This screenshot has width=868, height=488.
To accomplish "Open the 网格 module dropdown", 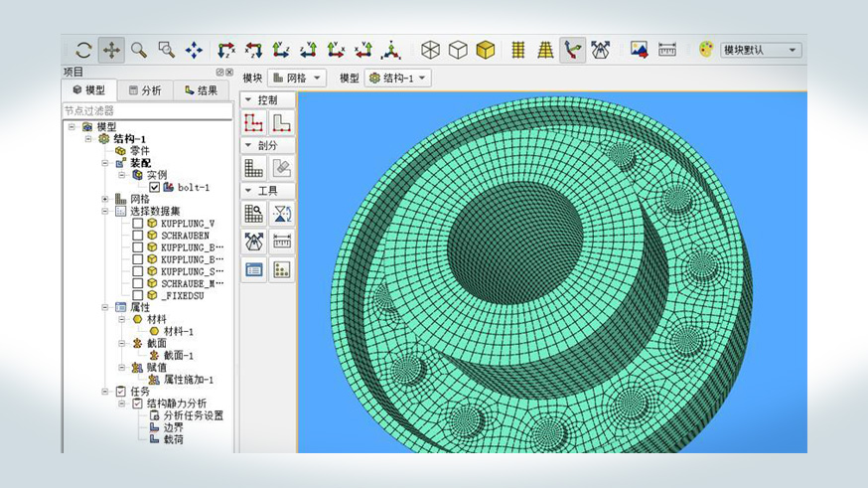I will (x=298, y=78).
